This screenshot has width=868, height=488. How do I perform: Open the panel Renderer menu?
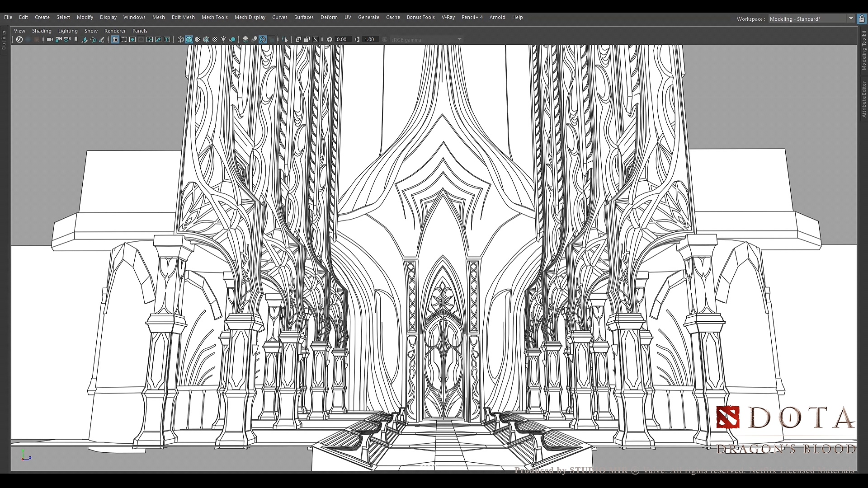(115, 31)
